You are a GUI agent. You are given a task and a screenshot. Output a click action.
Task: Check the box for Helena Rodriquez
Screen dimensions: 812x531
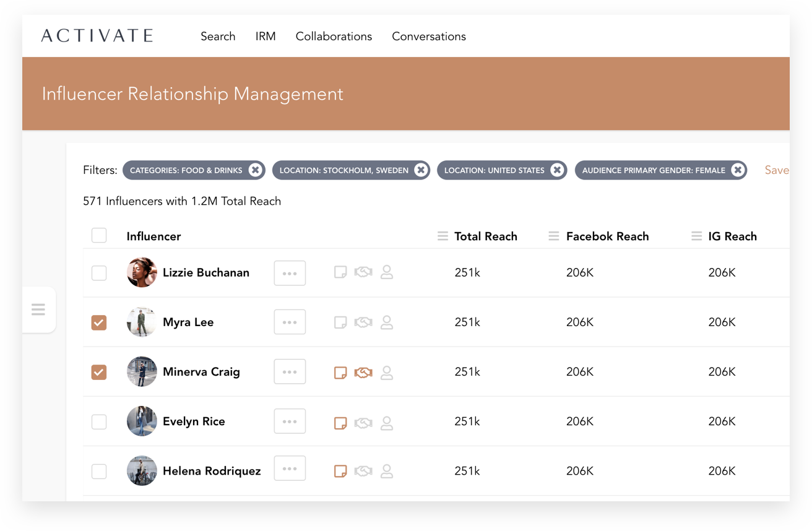[x=99, y=471]
